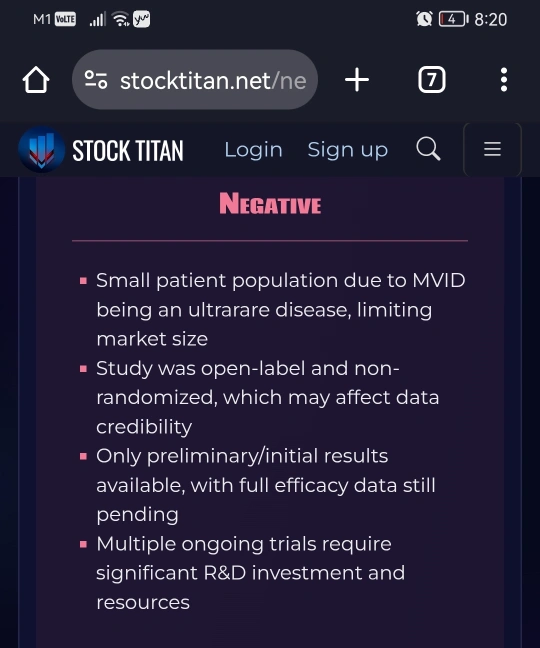Tap the cellular signal strength bars
The image size is (540, 648).
(98, 19)
